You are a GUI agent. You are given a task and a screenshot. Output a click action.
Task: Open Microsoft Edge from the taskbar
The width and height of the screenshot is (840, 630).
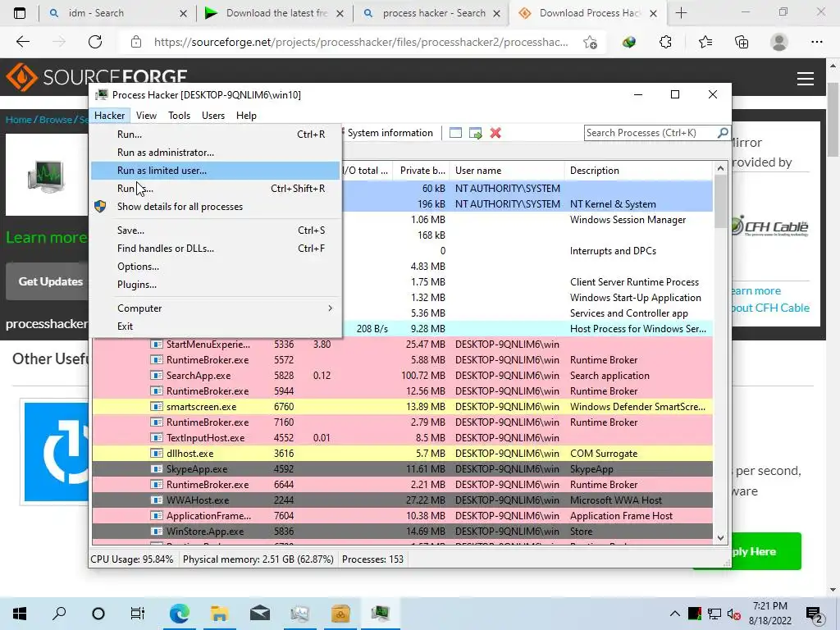click(180, 614)
